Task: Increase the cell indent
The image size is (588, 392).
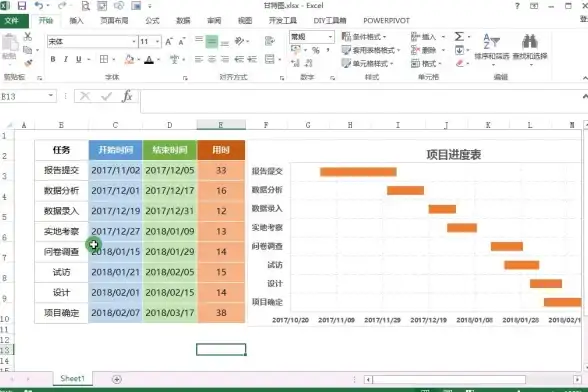Action: click(252, 59)
